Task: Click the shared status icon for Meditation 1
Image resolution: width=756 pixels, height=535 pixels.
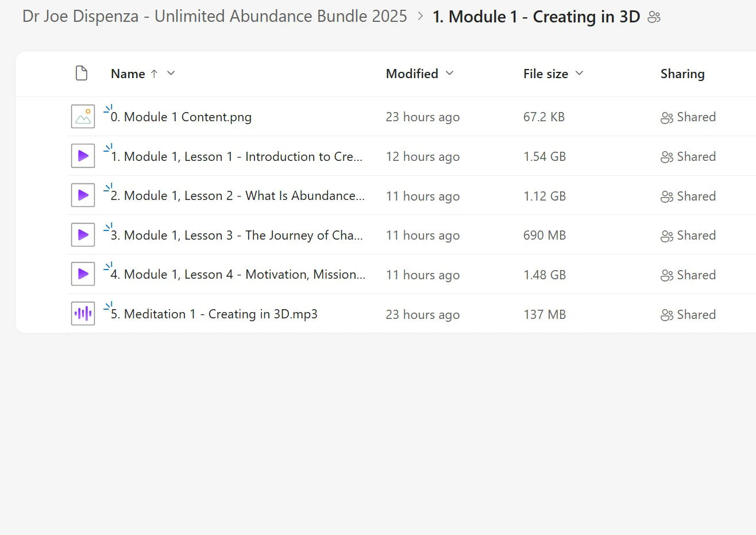Action: click(x=667, y=314)
